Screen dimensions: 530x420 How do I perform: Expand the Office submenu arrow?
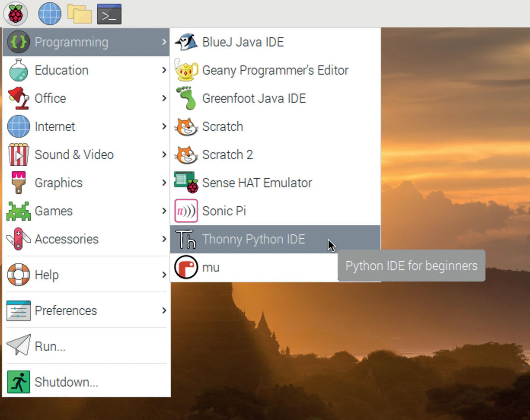pos(164,98)
